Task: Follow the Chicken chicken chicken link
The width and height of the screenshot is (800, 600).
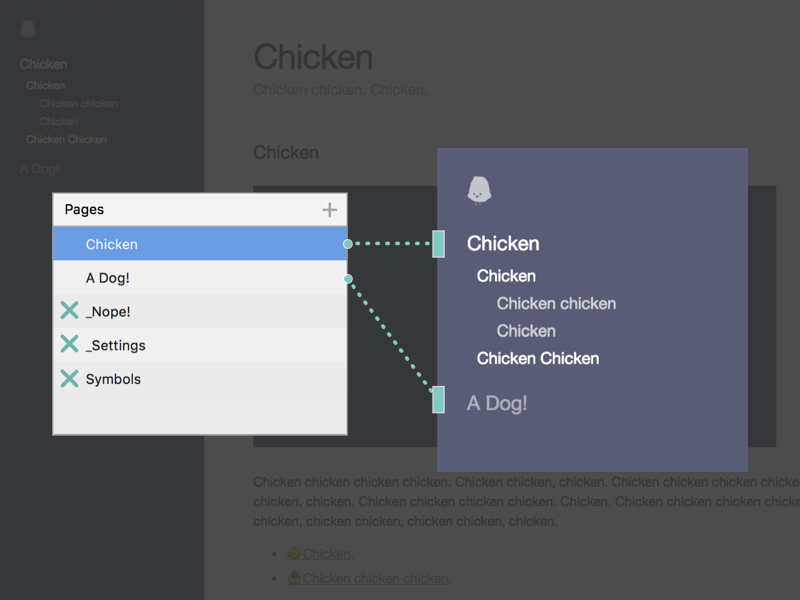Action: click(375, 578)
